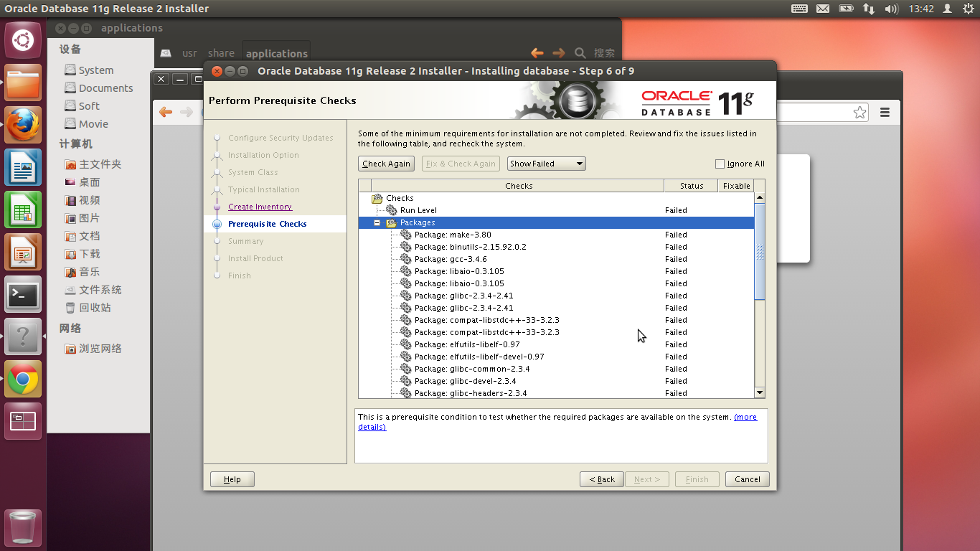
Task: Open user accounts indicator in panel
Action: pyautogui.click(x=948, y=9)
